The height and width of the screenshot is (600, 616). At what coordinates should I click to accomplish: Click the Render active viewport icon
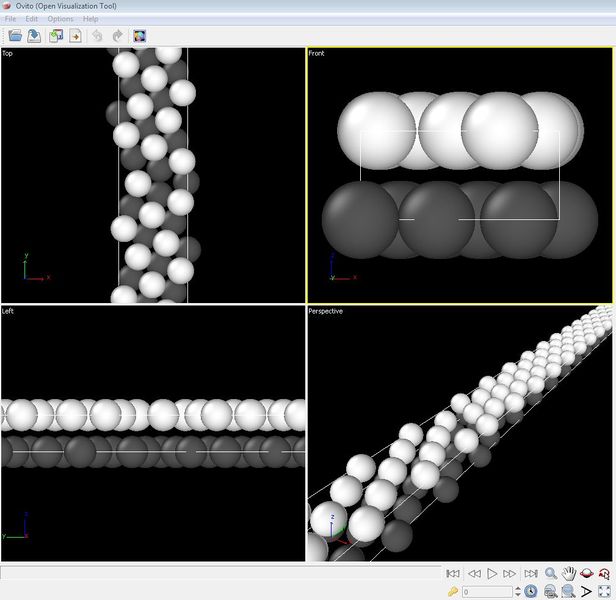tap(140, 36)
